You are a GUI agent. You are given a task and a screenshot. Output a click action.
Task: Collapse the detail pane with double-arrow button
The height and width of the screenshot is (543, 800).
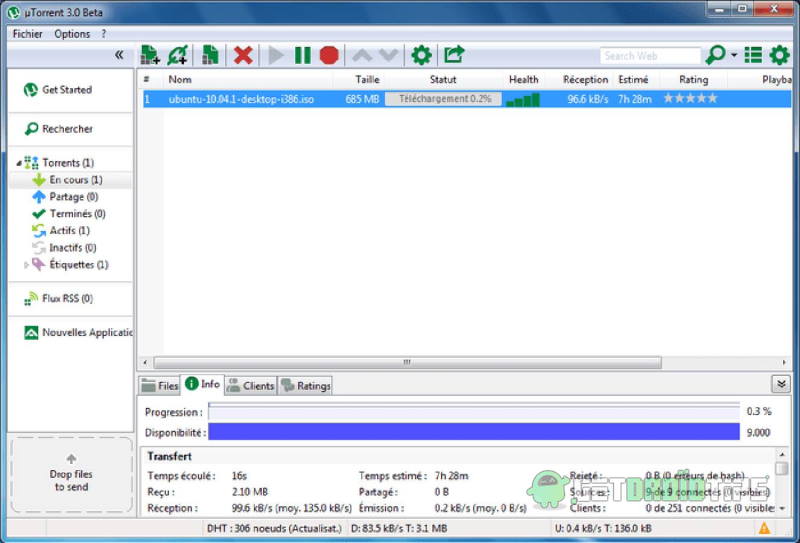pyautogui.click(x=781, y=384)
